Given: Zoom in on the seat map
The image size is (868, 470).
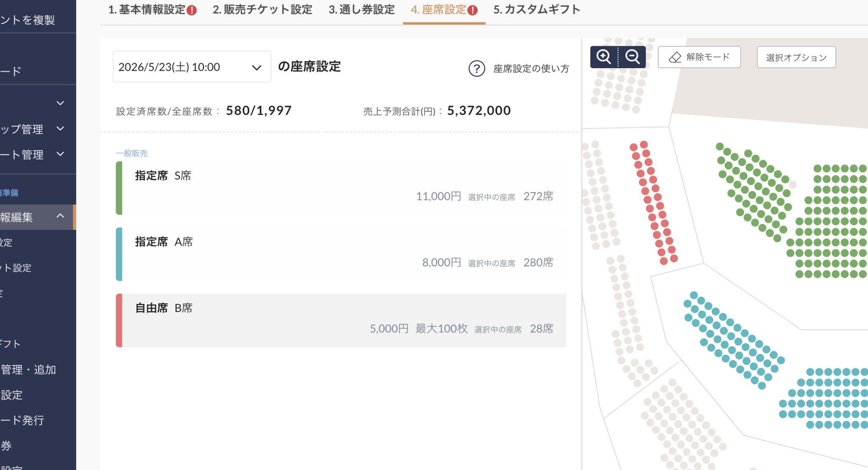Looking at the screenshot, I should (x=604, y=57).
